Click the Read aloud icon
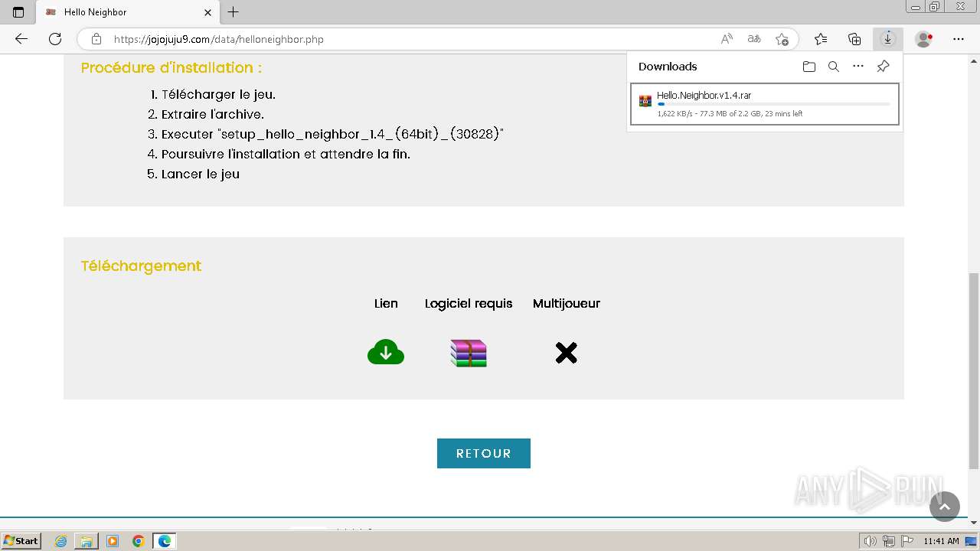This screenshot has width=980, height=551. pos(727,39)
